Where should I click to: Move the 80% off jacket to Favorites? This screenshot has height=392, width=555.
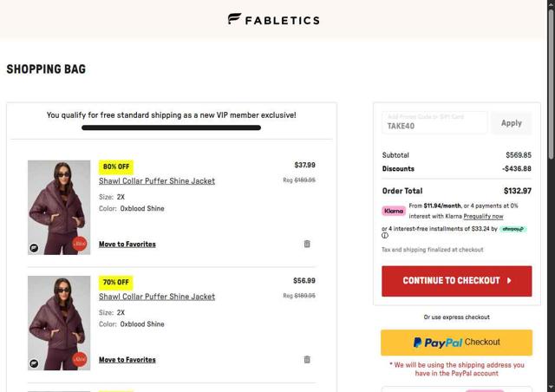127,245
